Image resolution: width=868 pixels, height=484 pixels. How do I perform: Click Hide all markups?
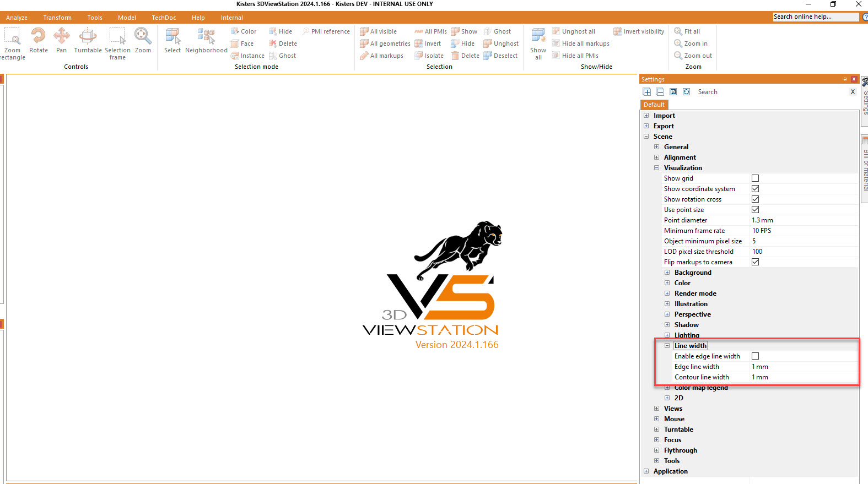coord(581,43)
